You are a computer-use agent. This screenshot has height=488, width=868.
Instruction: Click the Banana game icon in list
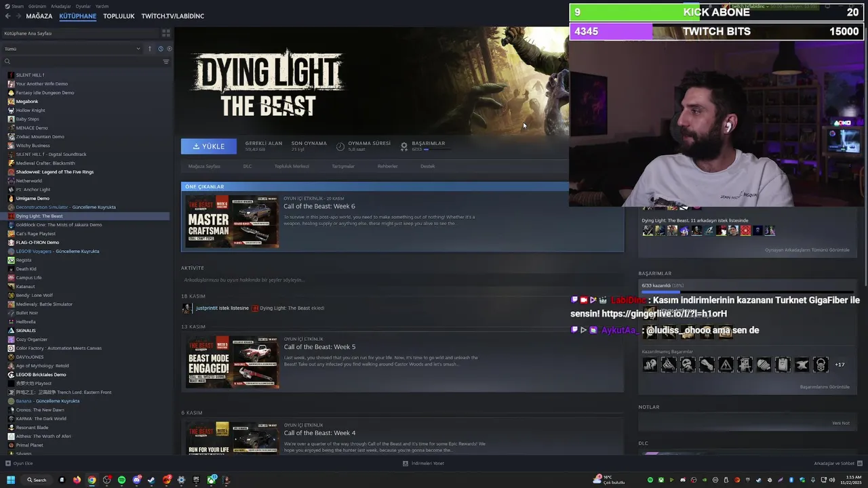click(11, 401)
